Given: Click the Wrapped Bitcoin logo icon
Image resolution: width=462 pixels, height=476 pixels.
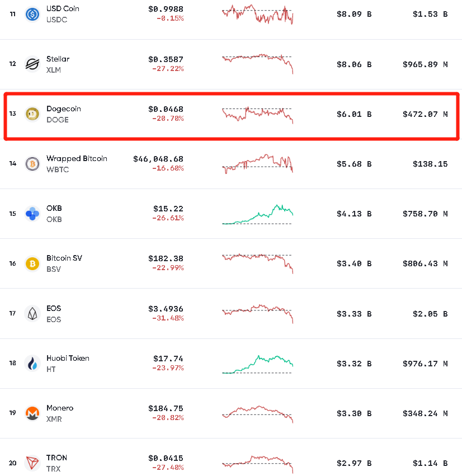Looking at the screenshot, I should [x=32, y=164].
